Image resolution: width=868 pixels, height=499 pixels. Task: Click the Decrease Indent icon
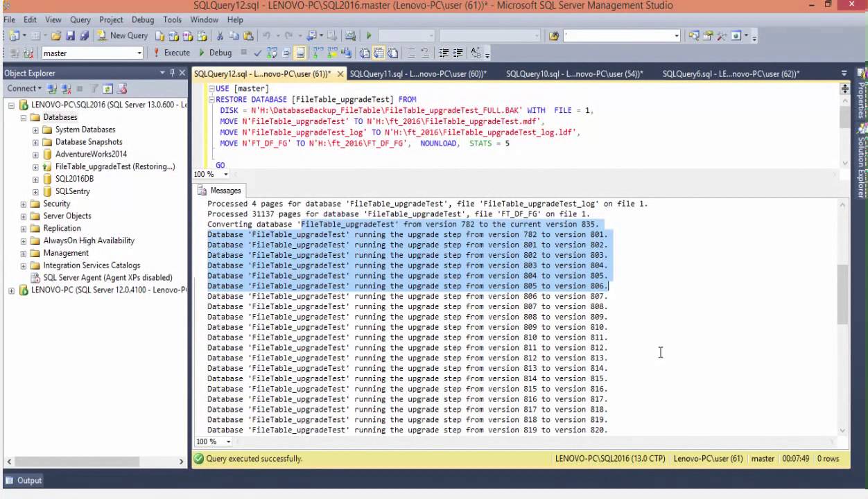pyautogui.click(x=444, y=53)
